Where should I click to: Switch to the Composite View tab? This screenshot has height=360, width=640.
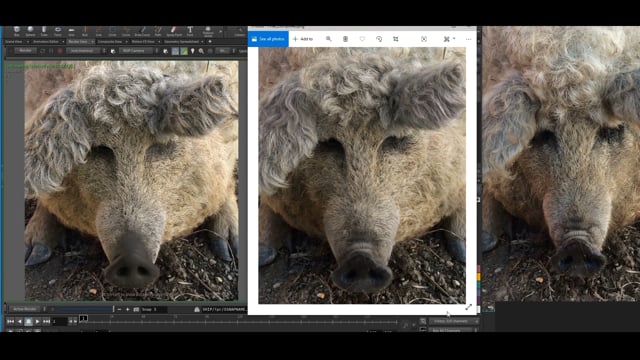click(110, 42)
